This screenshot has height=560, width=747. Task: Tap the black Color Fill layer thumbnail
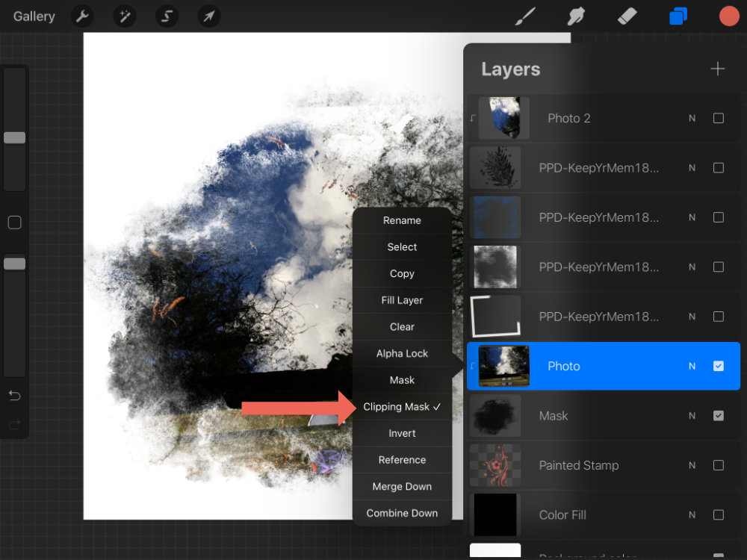[495, 514]
